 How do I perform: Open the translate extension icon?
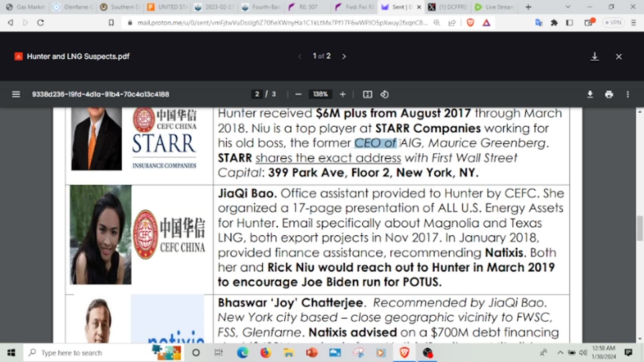coord(539,23)
